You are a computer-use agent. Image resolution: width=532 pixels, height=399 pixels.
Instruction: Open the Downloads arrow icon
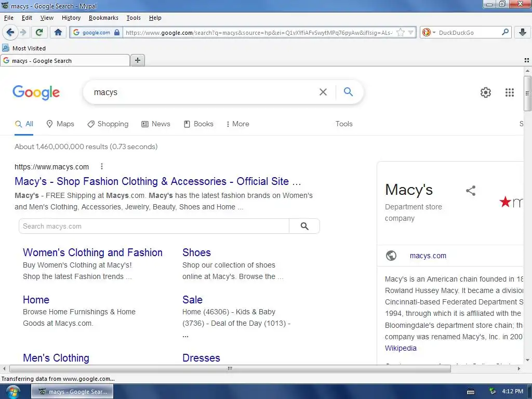click(x=523, y=32)
